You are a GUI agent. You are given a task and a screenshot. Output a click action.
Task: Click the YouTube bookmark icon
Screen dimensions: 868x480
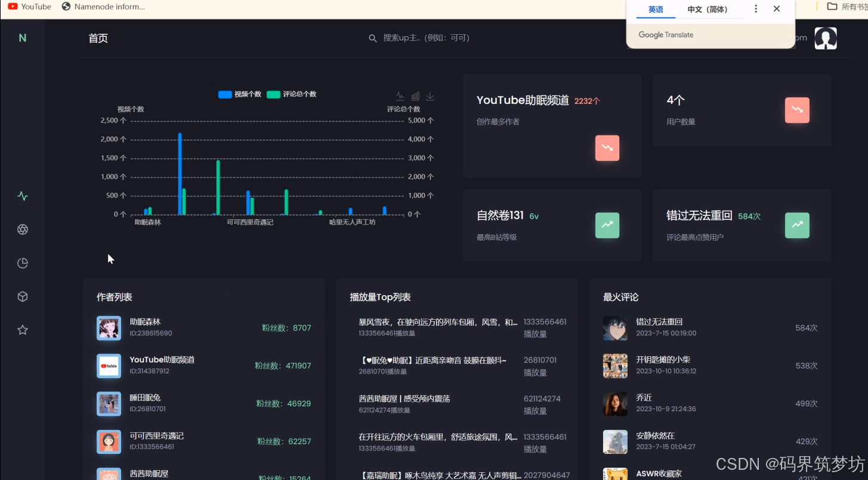point(13,7)
